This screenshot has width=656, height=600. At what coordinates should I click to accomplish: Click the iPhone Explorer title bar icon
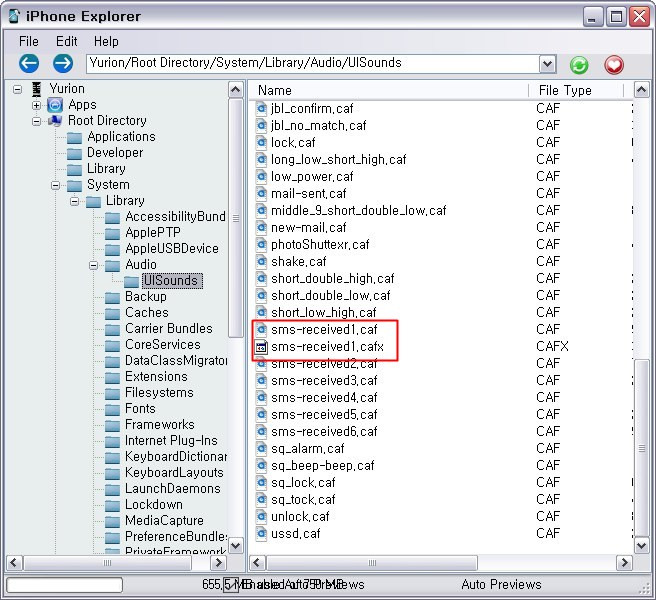tap(14, 16)
